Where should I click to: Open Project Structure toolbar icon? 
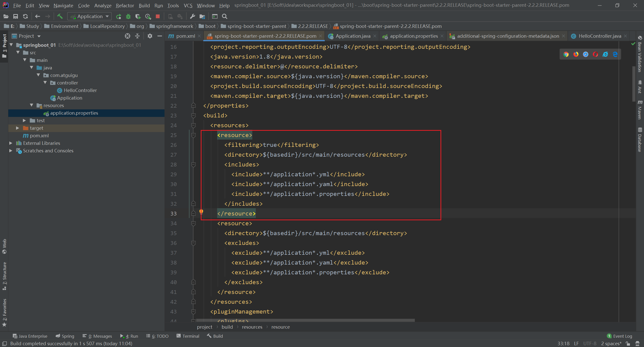coord(202,16)
